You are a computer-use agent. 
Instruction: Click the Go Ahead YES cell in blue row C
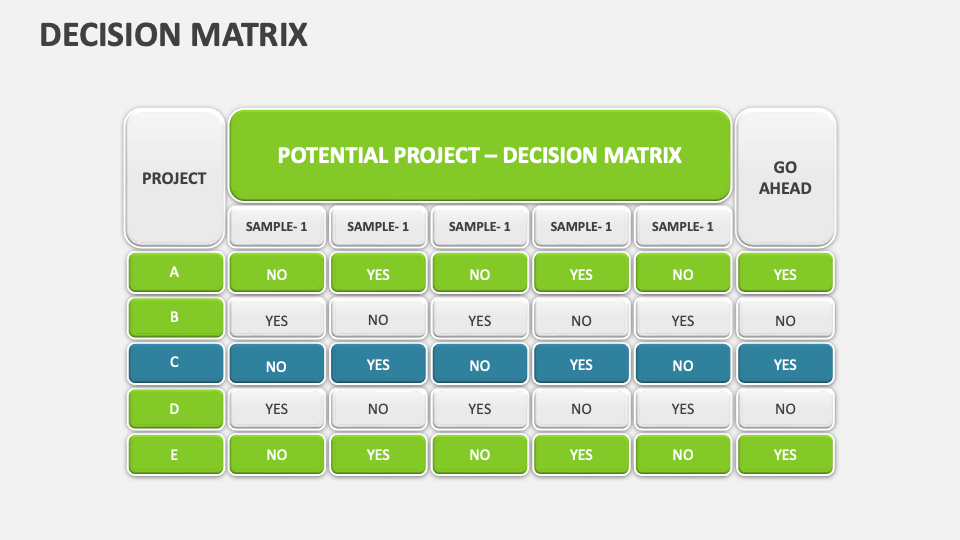(785, 364)
